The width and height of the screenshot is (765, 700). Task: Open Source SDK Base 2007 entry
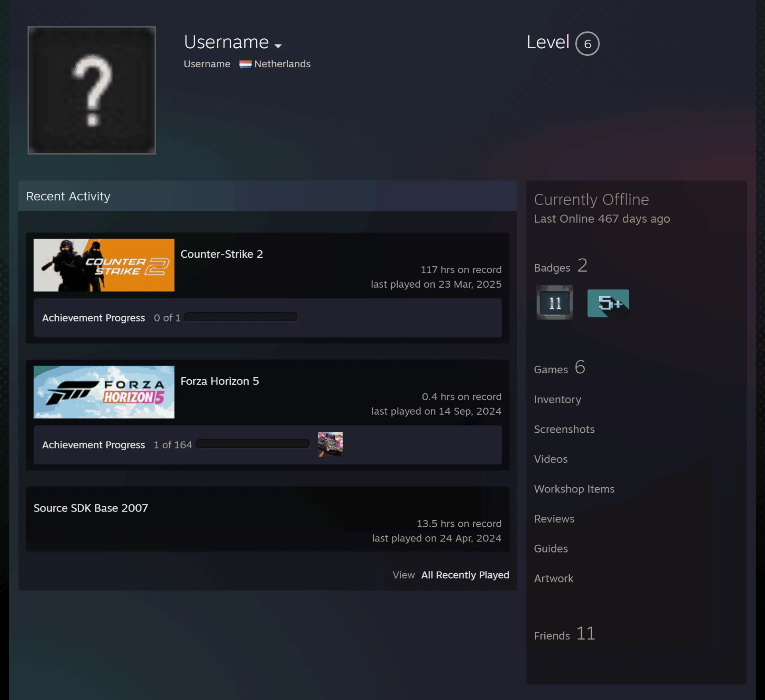pyautogui.click(x=91, y=508)
